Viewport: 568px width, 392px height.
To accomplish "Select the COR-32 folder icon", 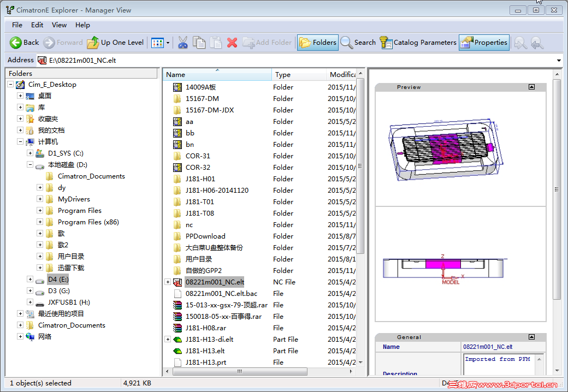I will [177, 168].
